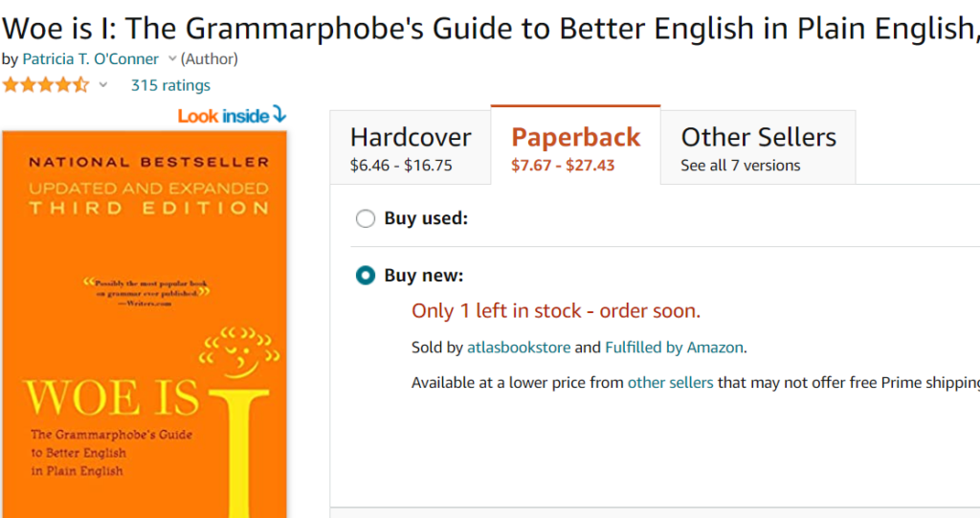Click the Look inside arrow icon
The height and width of the screenshot is (518, 980).
tap(279, 115)
